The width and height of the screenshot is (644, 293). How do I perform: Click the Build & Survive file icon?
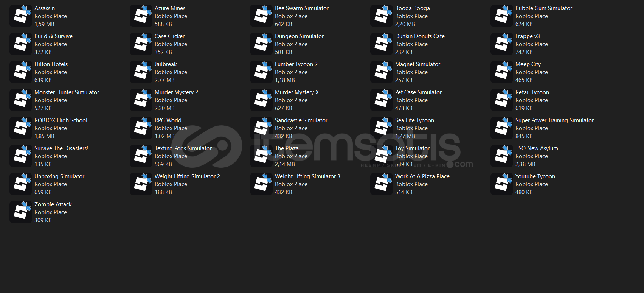tap(21, 44)
